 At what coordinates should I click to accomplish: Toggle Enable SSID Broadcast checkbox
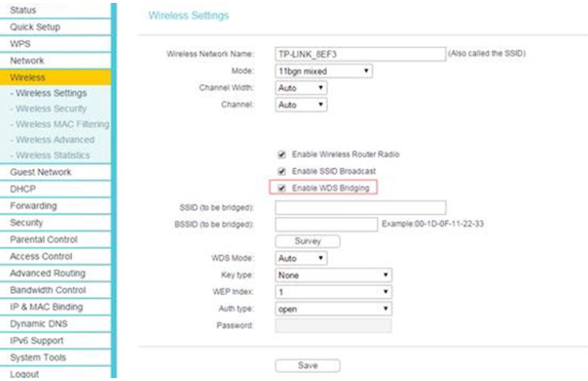tap(281, 171)
